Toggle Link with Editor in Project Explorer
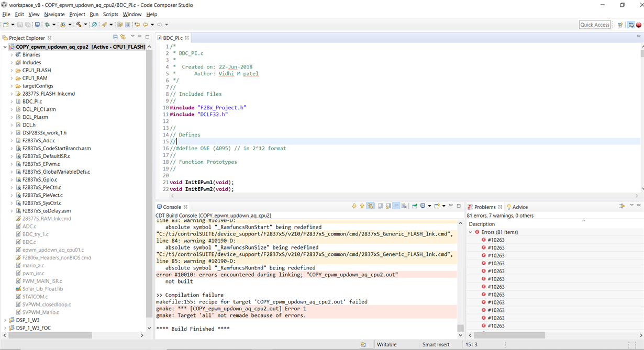644x350 pixels. [123, 37]
